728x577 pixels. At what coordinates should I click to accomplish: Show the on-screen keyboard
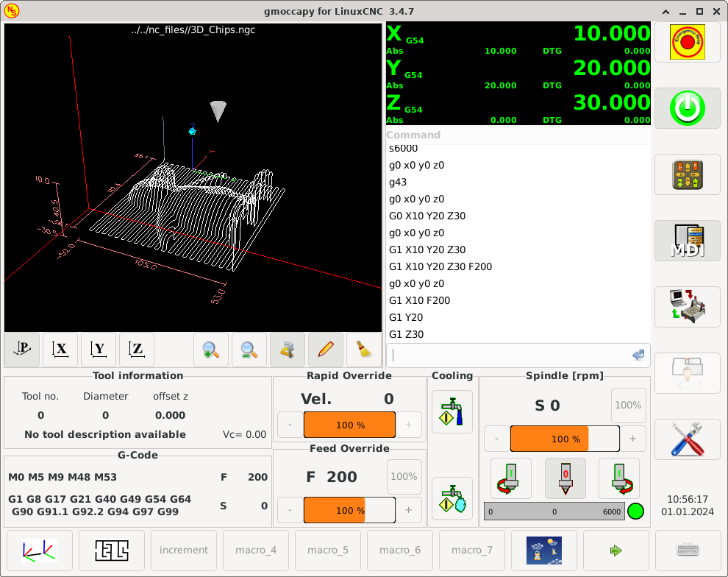[x=688, y=551]
